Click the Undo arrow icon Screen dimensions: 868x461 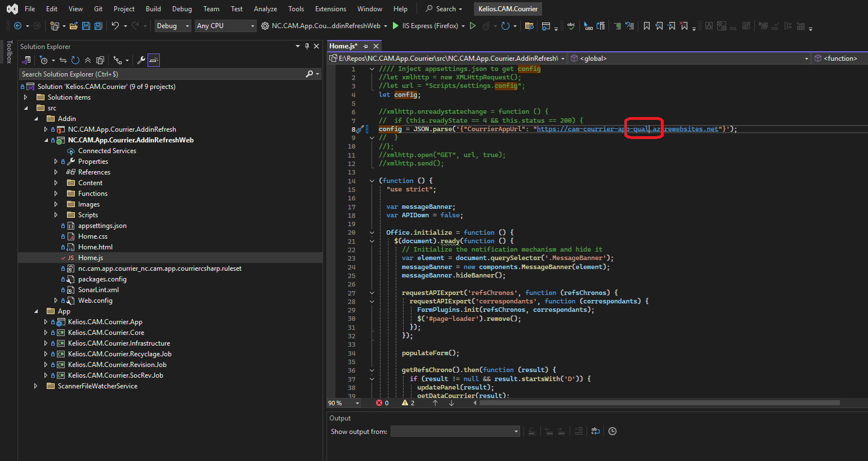point(115,26)
